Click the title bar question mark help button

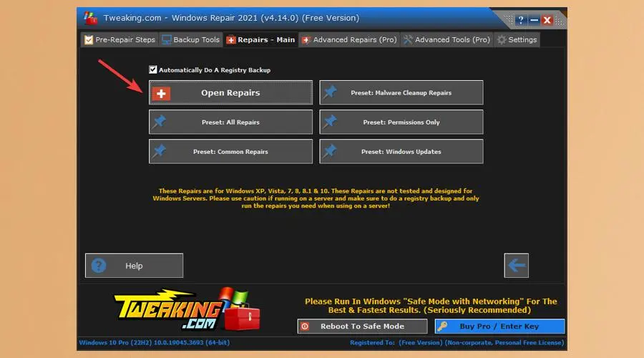click(x=521, y=20)
